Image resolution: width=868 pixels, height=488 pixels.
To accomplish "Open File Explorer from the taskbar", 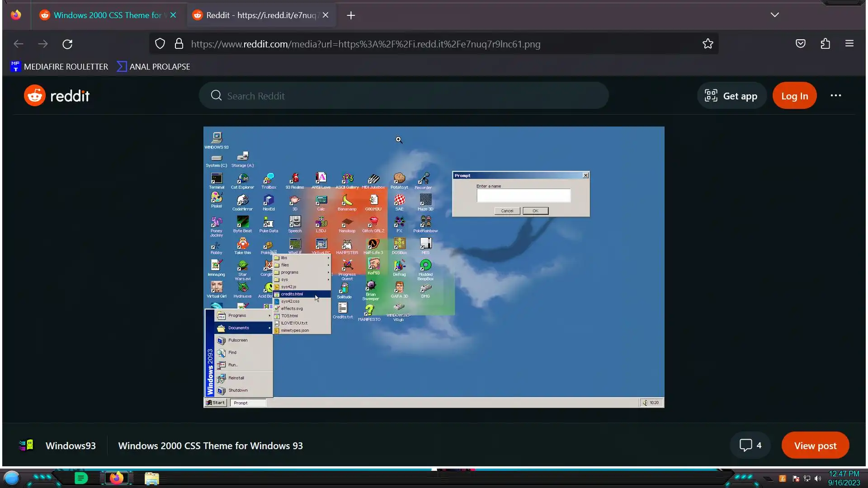I will tap(152, 479).
